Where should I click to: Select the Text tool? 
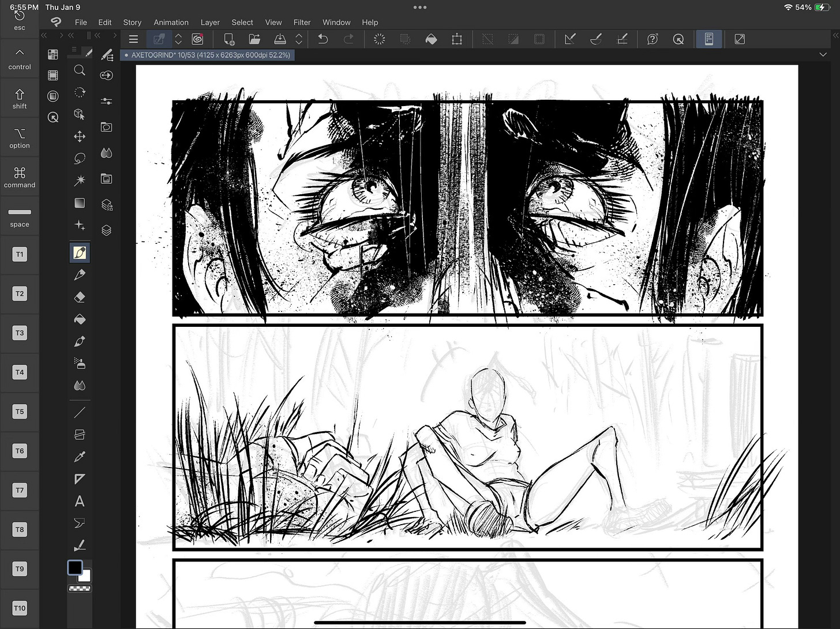(x=80, y=502)
